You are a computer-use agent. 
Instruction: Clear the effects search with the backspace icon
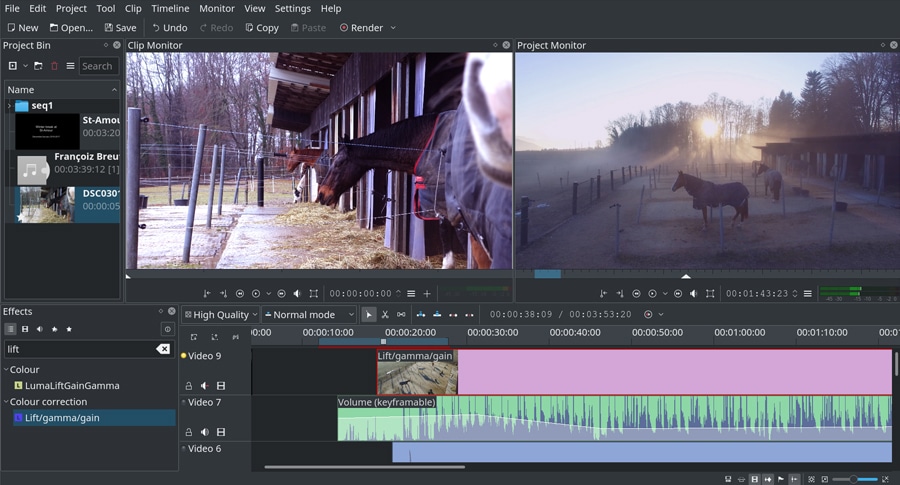[x=162, y=349]
